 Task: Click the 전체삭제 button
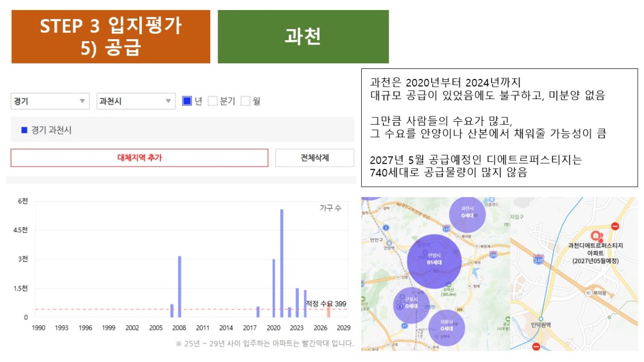315,158
